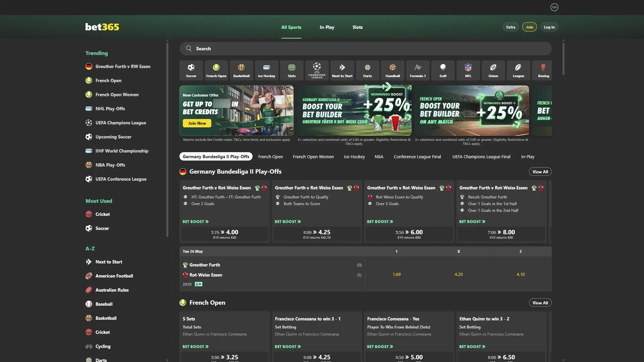Switch to the In-Play top tab
The image size is (644, 362).
pos(327,27)
